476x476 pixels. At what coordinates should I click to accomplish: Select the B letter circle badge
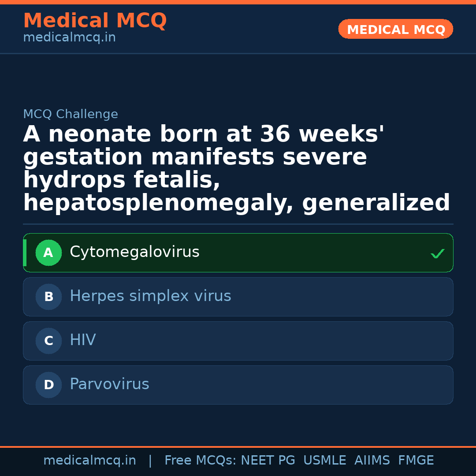(x=48, y=297)
